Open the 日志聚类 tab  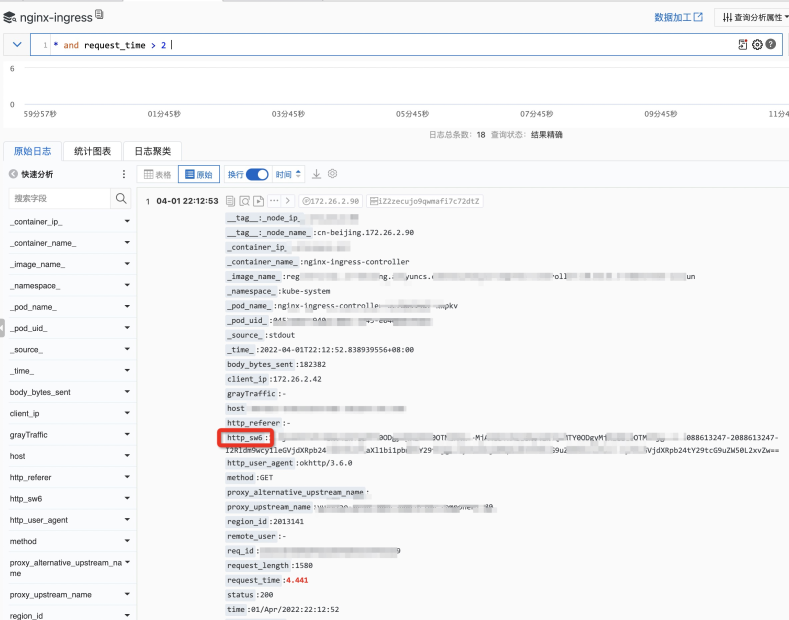coord(152,151)
